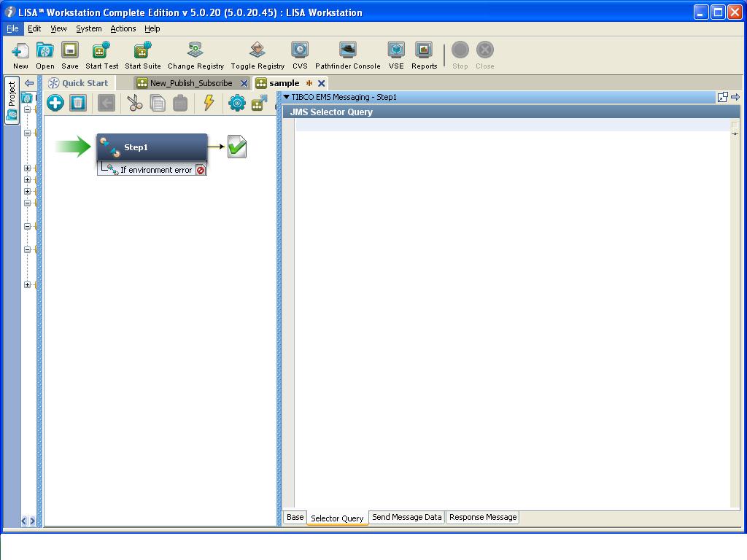Click the pop-out icon in step editor header
Screen dimensions: 747x560
click(x=722, y=97)
